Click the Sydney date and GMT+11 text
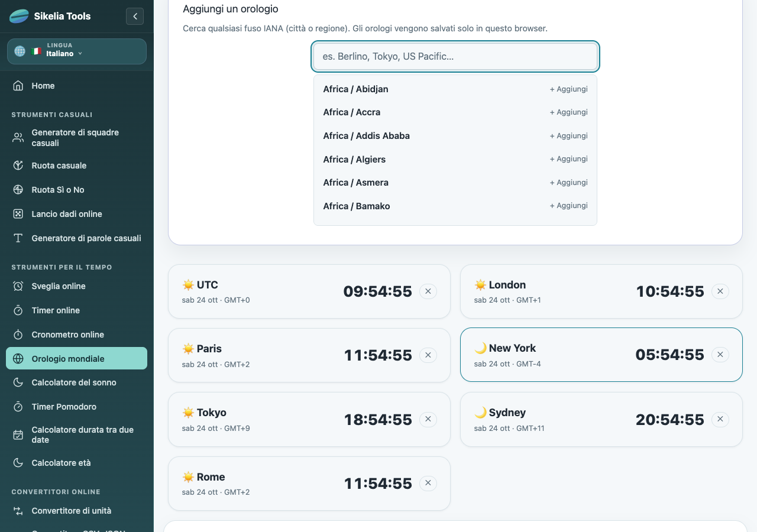 coord(509,428)
